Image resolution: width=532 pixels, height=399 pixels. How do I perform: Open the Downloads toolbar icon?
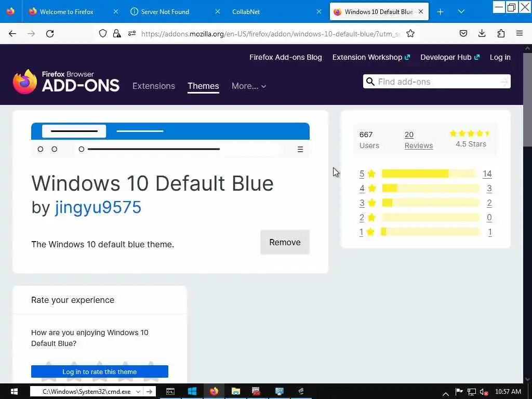pos(482,33)
